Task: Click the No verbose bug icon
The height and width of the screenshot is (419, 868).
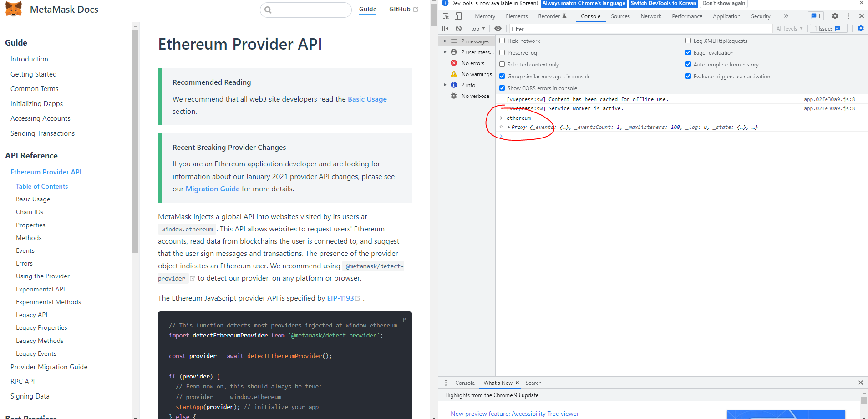Action: tap(454, 96)
